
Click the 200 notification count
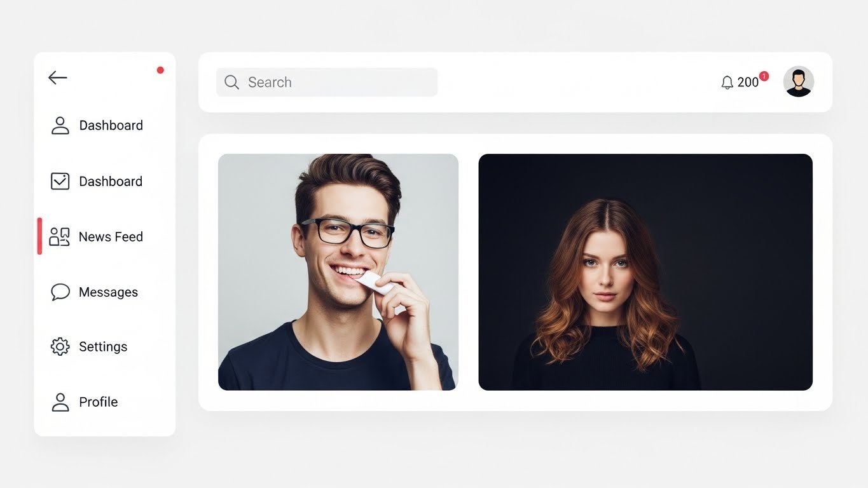748,83
